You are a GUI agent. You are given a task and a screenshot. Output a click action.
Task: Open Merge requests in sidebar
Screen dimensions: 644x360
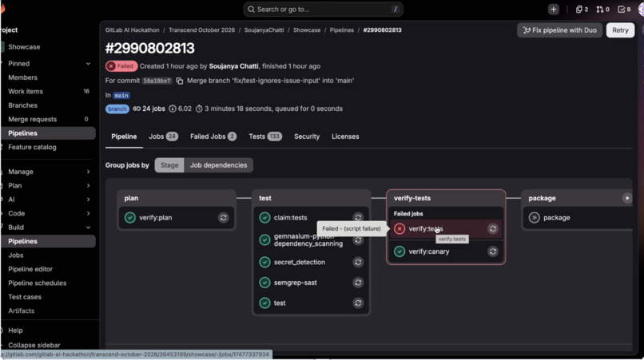(33, 120)
